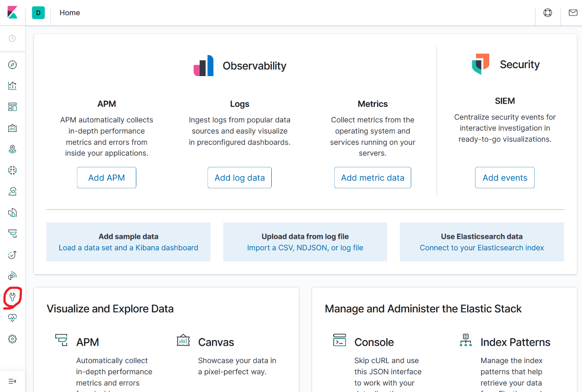Open Visualize from the sidebar chart icon

pos(12,86)
